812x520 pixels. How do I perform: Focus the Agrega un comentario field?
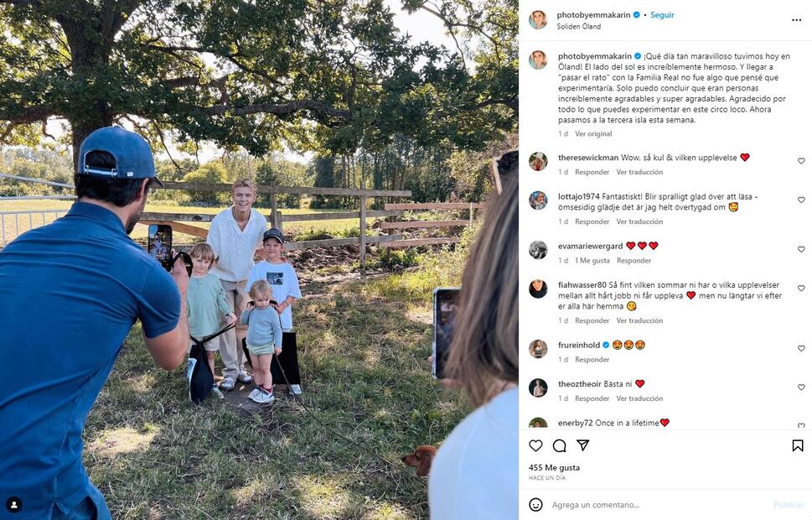658,504
